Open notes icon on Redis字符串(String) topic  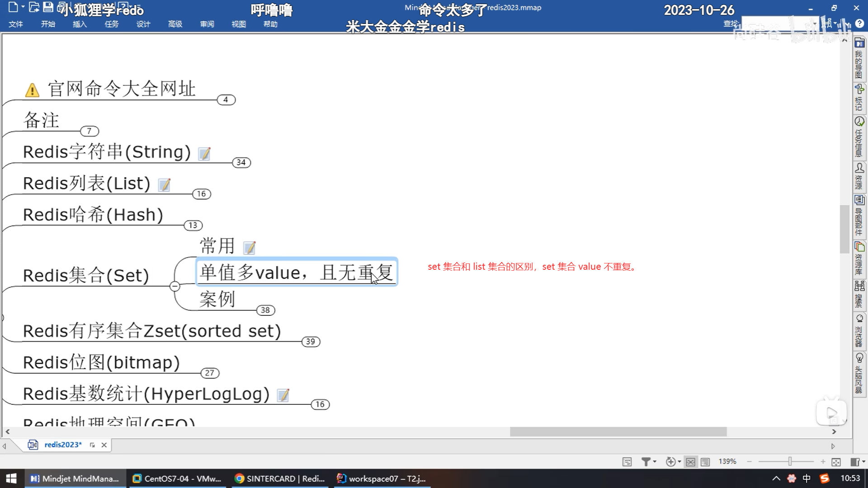(x=205, y=154)
